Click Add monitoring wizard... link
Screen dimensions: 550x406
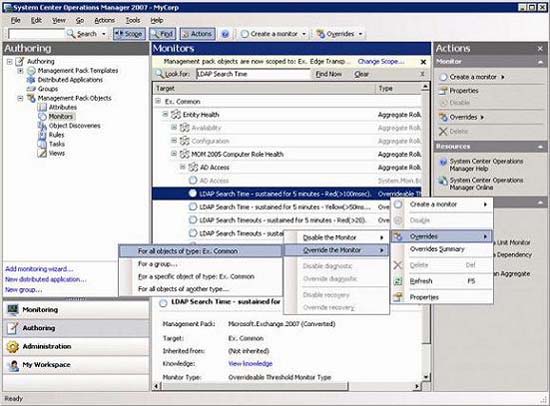[39, 269]
